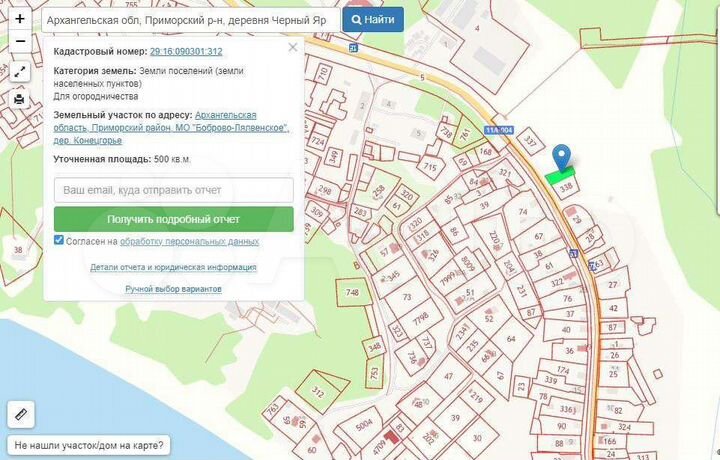The height and width of the screenshot is (460, 720).
Task: Print the map using the printer icon
Action: [20, 99]
